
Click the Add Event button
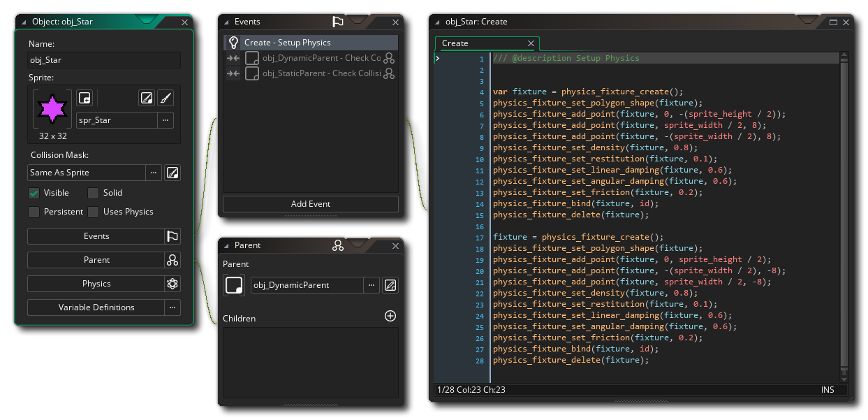click(x=311, y=204)
